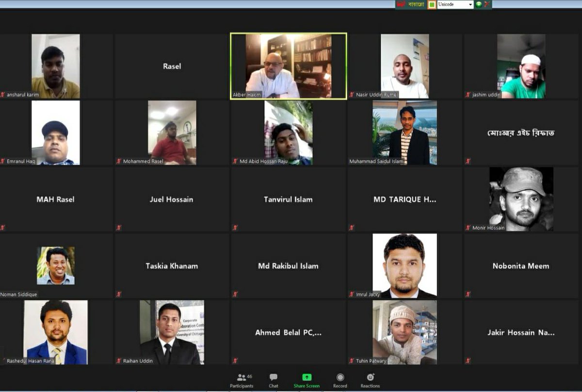Click muted mic icon on Taskia Khanam tile
This screenshot has width=582, height=392.
[x=119, y=294]
